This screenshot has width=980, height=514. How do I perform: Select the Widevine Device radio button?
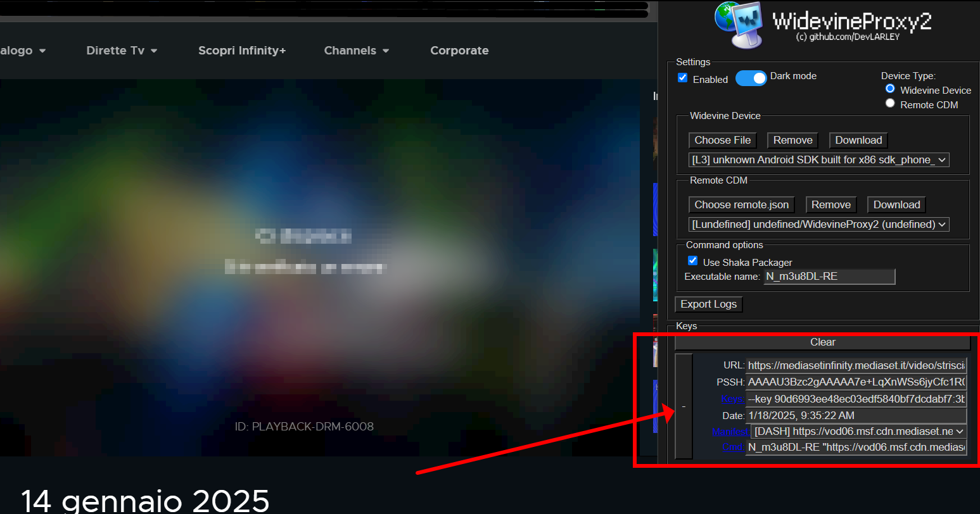[890, 89]
